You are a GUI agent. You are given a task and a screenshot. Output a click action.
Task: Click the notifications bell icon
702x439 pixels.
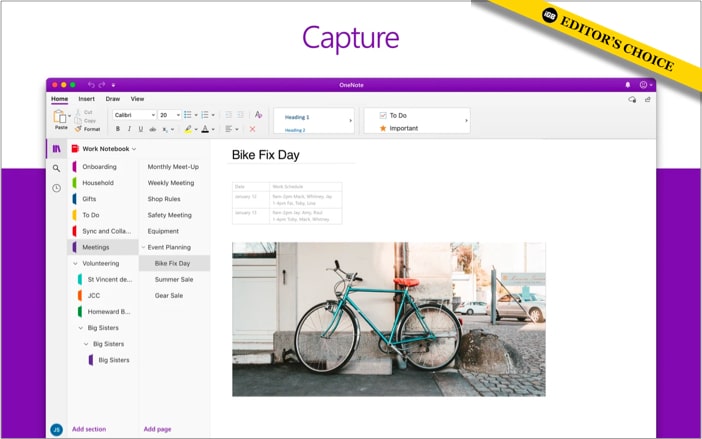628,85
